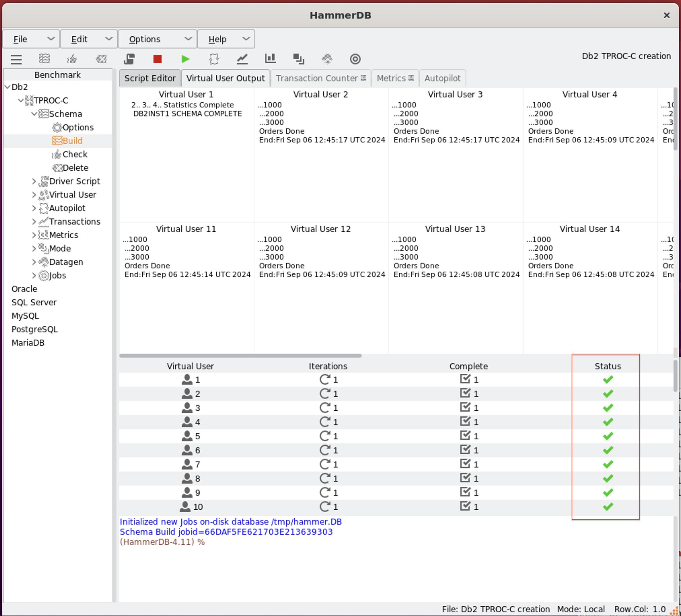This screenshot has height=616, width=681.
Task: Click the Jobs target-circle toolbar icon
Action: click(x=355, y=59)
